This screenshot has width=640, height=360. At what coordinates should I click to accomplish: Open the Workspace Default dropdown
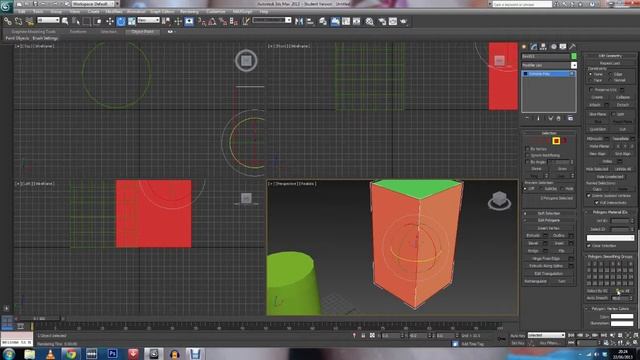coord(95,4)
